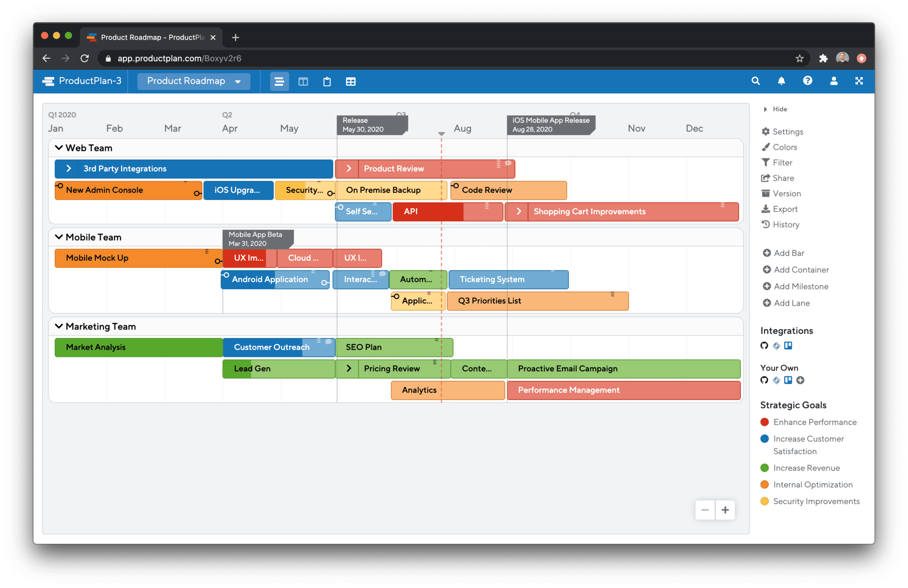Screen dimensions: 908x588
Task: Collapse the Web Team lane
Action: 59,148
